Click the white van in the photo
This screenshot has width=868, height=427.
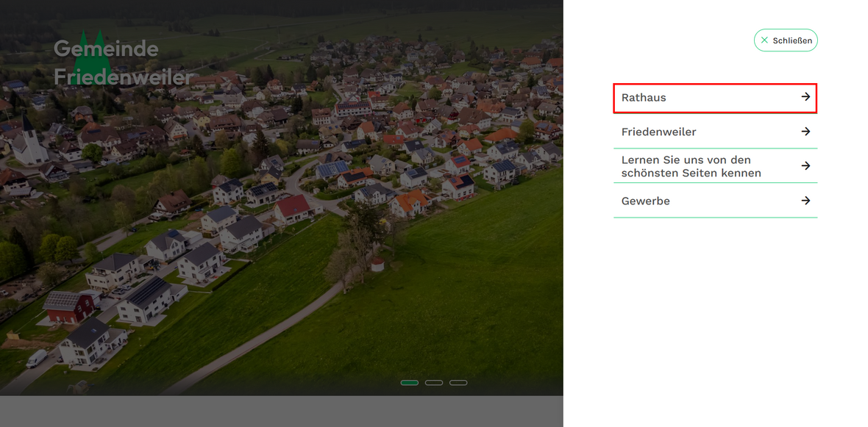[37, 359]
